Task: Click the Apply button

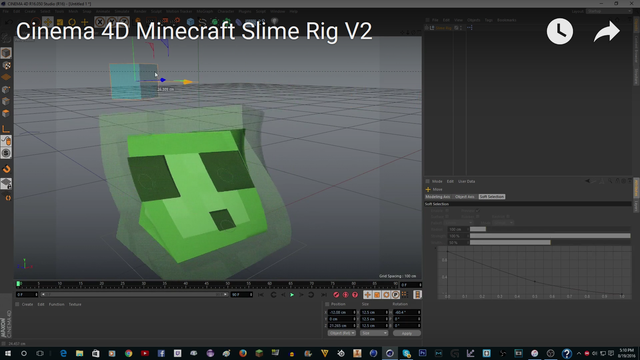Action: click(x=407, y=333)
